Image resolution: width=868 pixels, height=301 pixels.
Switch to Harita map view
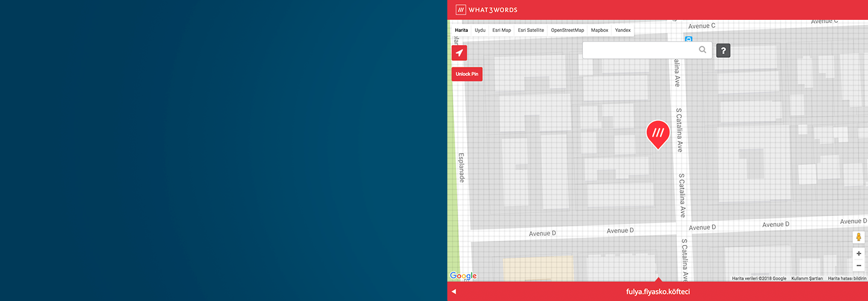(461, 30)
